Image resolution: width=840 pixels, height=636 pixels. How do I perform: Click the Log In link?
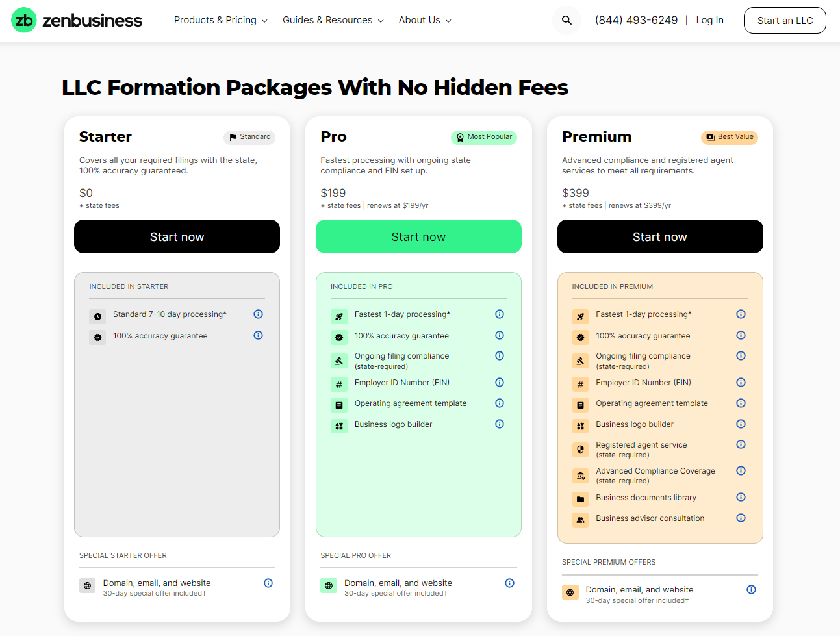709,20
